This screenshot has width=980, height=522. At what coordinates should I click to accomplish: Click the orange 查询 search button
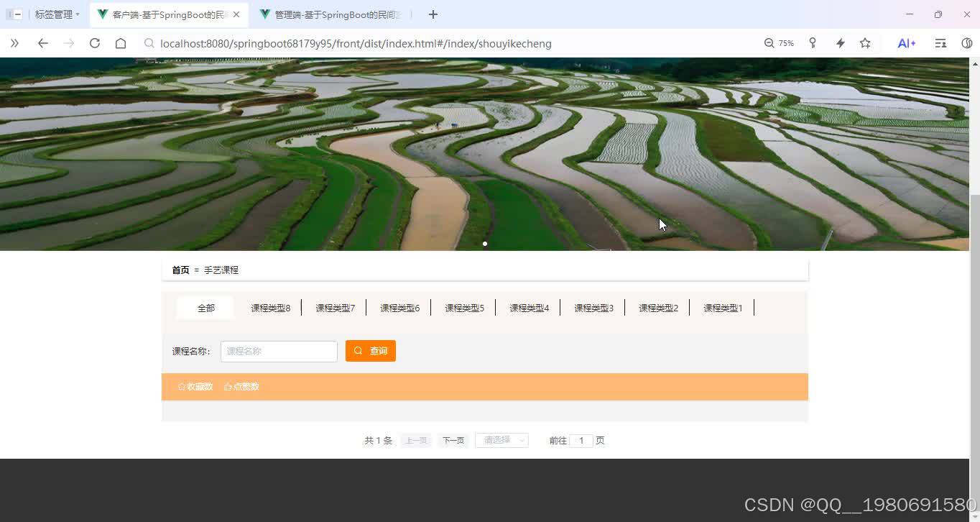tap(371, 351)
